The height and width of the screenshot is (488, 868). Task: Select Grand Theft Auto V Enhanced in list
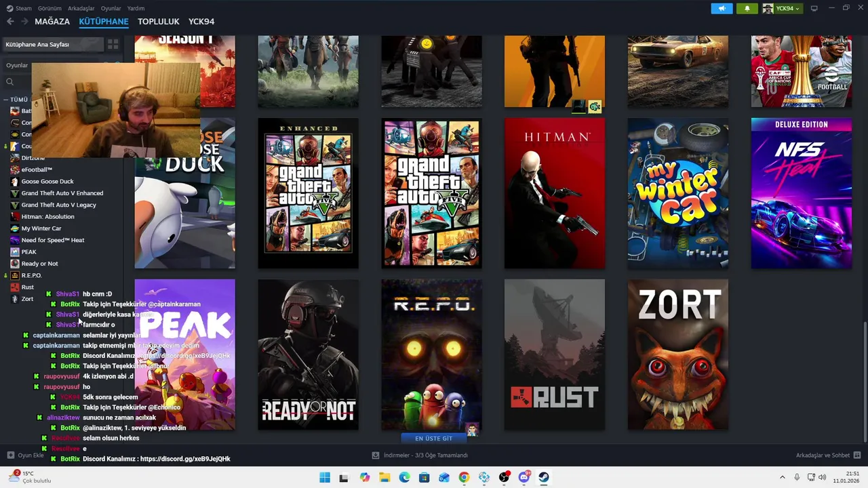[62, 193]
